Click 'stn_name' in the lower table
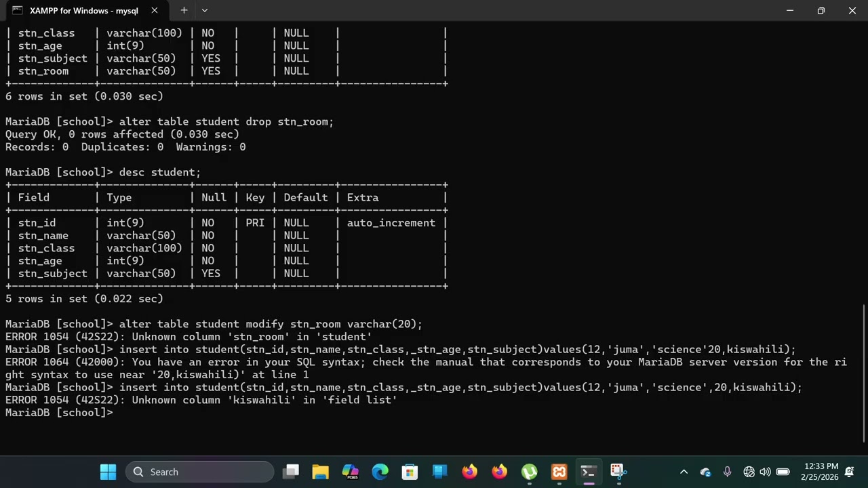This screenshot has height=488, width=868. click(x=43, y=236)
